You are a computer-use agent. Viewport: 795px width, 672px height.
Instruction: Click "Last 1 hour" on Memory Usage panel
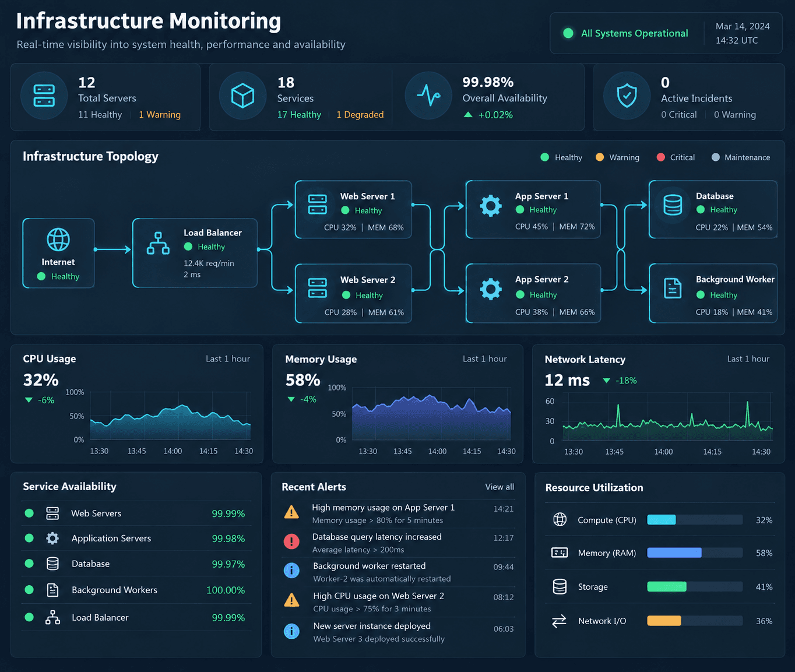coord(485,359)
